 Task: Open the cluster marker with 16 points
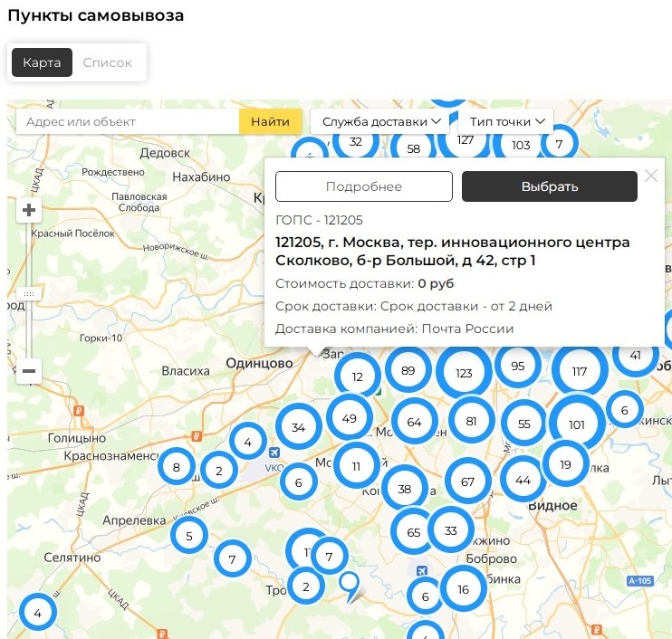(x=464, y=589)
